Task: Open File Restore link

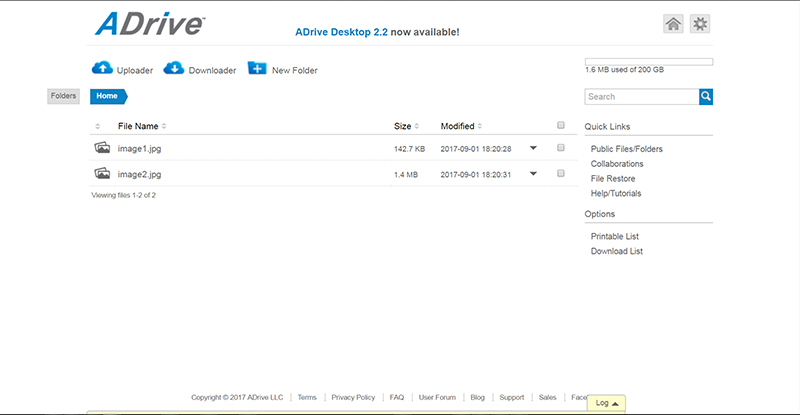Action: [x=613, y=179]
